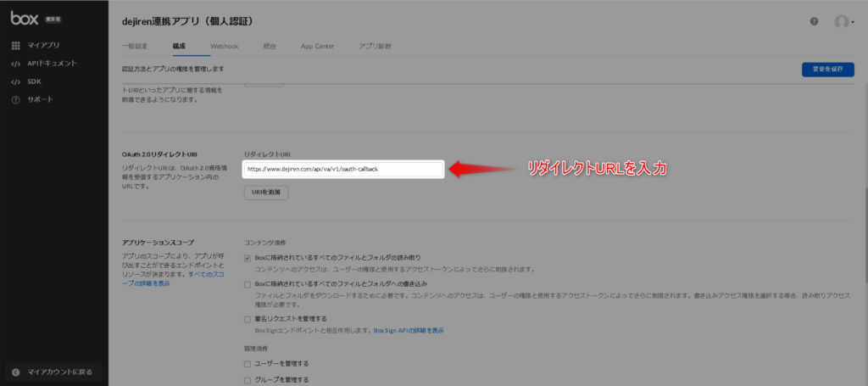Enable the グループを管理する checkbox
The width and height of the screenshot is (868, 386).
tap(248, 380)
